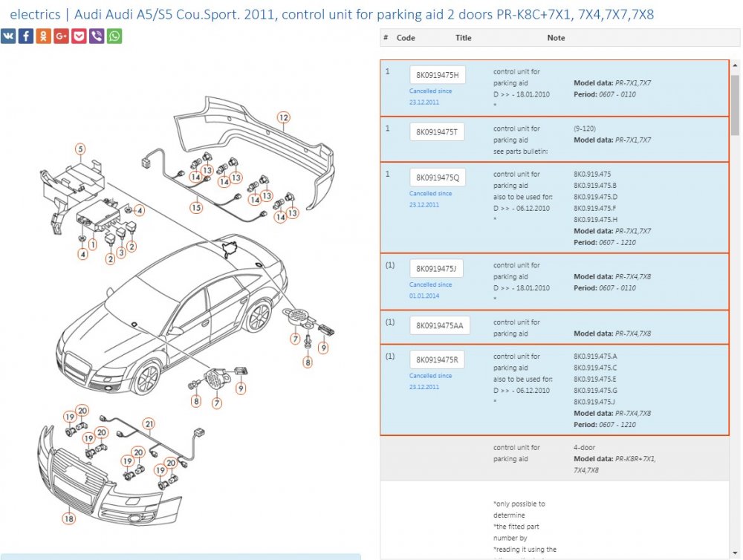The image size is (743, 560).
Task: Share via WhatsApp icon
Action: click(114, 36)
